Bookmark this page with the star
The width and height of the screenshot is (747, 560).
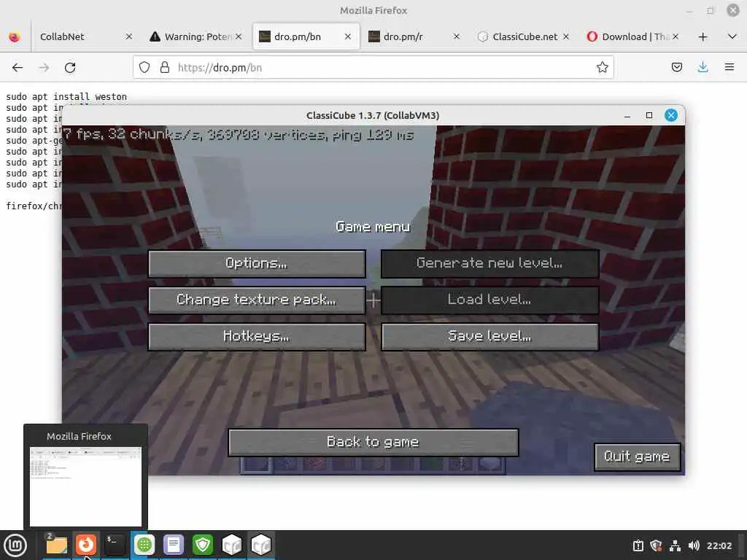[x=602, y=68]
